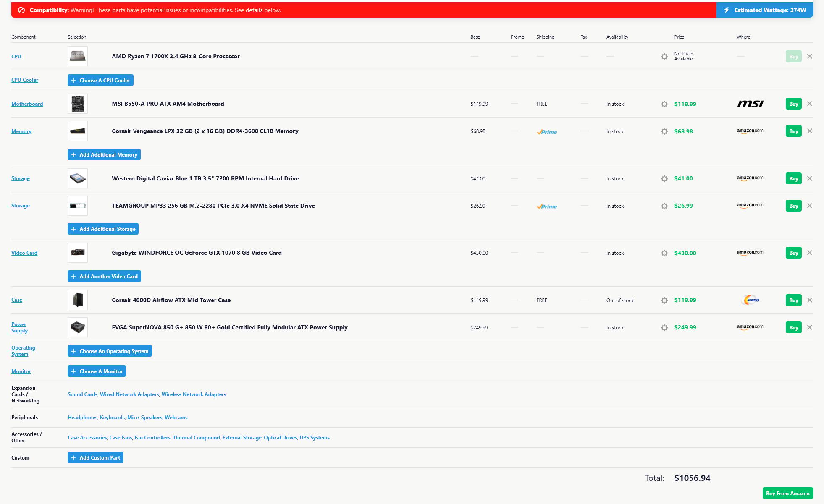This screenshot has height=504, width=824.
Task: Click Choose A CPU Cooler button
Action: (100, 80)
